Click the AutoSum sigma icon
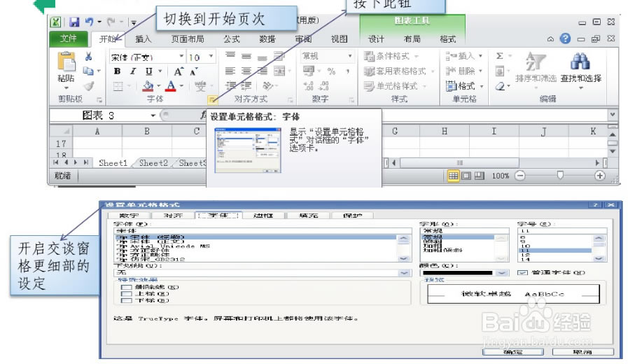Image resolution: width=628 pixels, height=364 pixels. coord(499,56)
